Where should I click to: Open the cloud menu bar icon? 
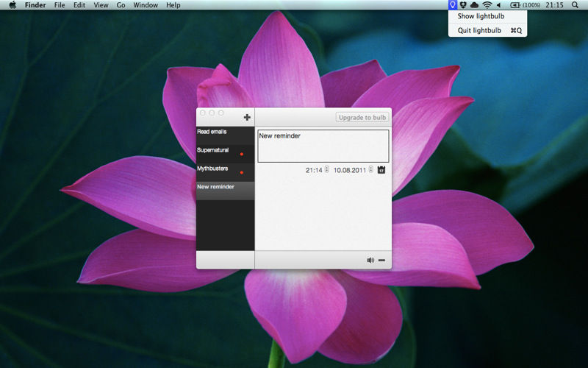coord(474,5)
